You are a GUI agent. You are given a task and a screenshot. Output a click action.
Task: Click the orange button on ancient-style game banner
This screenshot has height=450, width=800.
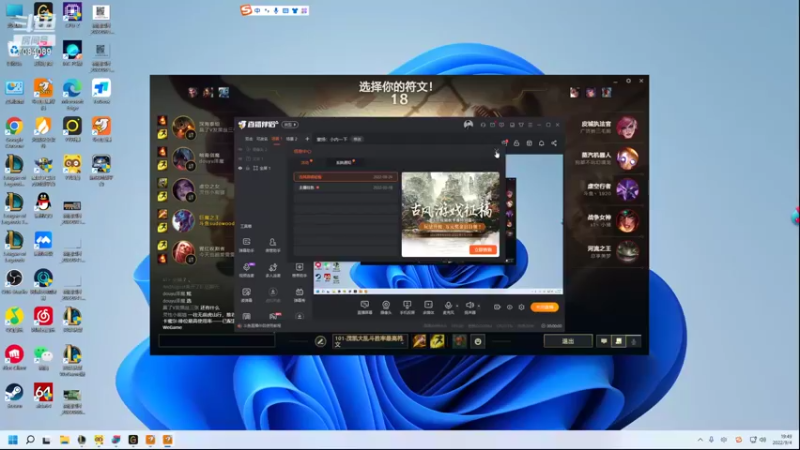[x=483, y=249]
